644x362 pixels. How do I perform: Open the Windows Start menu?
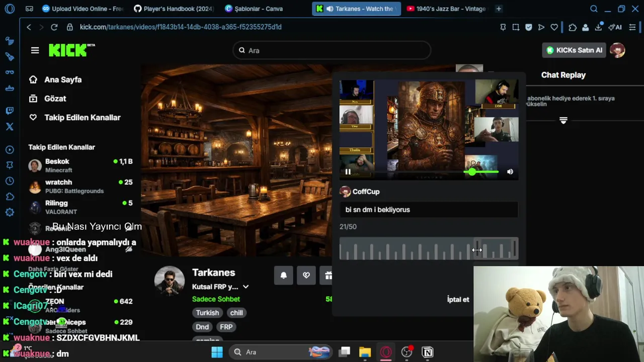[x=217, y=352]
